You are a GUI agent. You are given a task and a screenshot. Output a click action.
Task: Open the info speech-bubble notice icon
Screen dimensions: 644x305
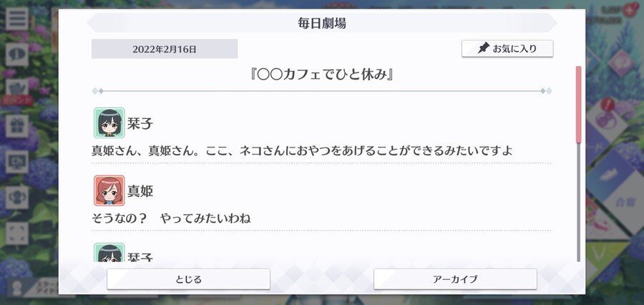tap(17, 54)
